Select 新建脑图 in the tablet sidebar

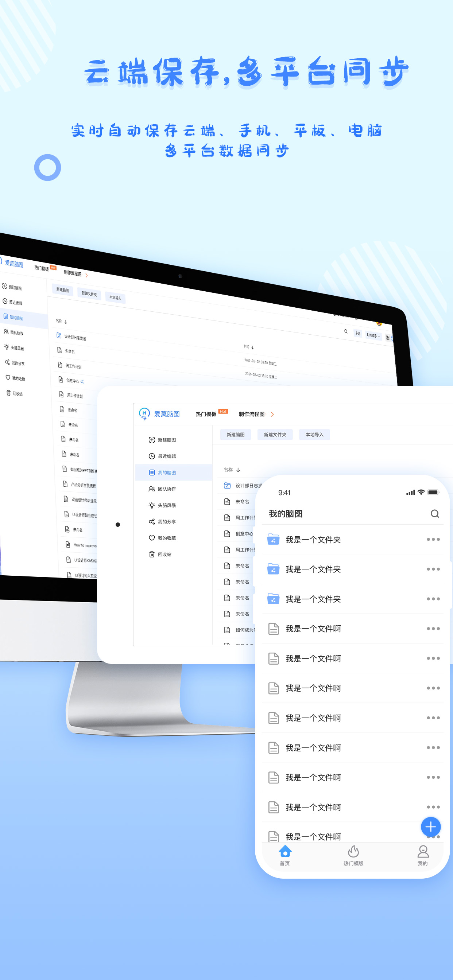(163, 440)
